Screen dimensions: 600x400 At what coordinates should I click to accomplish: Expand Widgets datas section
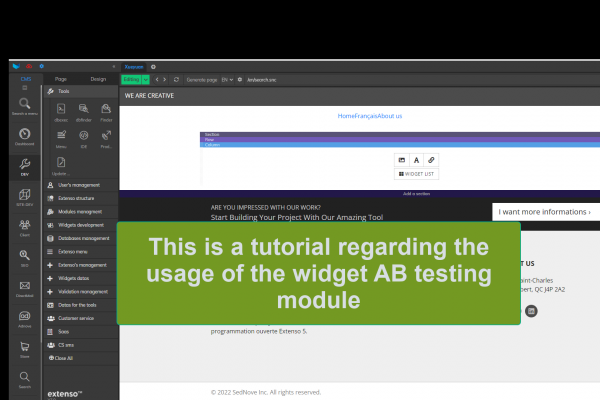[x=81, y=278]
